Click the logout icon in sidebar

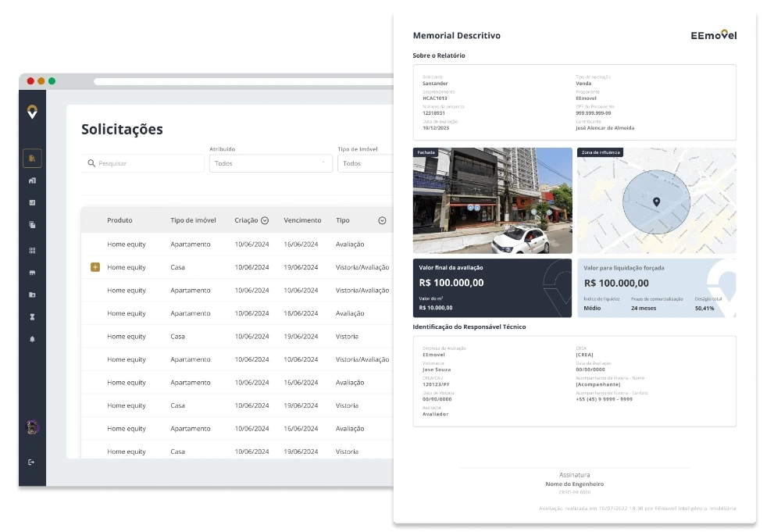pos(31,462)
